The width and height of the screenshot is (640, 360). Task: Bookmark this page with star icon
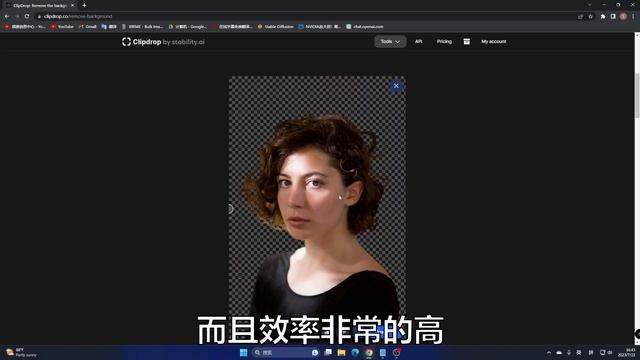(591, 16)
